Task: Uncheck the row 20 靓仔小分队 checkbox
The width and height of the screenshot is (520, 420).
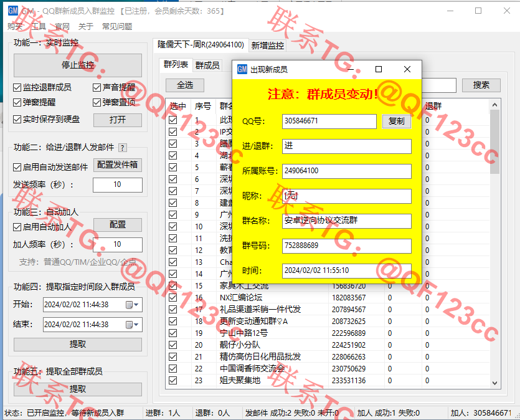Action: pyautogui.click(x=173, y=345)
